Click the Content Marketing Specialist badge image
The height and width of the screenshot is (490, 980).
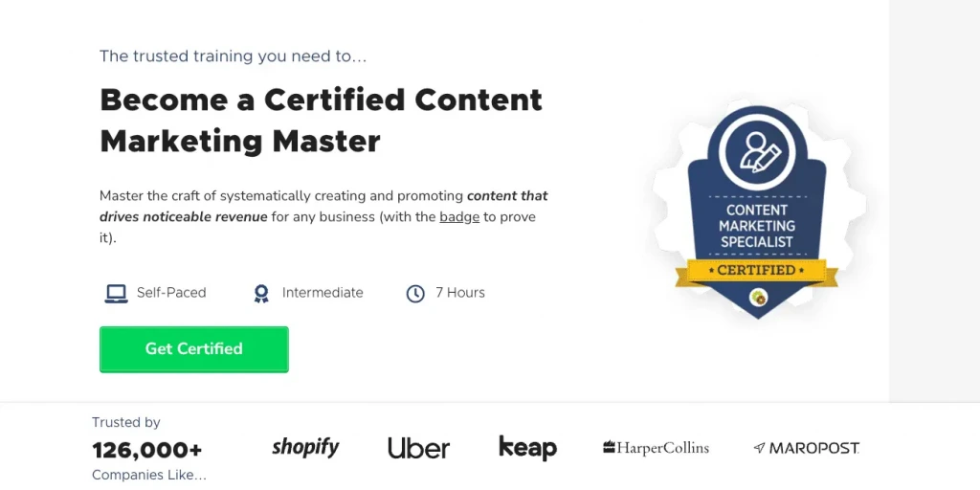click(x=757, y=212)
